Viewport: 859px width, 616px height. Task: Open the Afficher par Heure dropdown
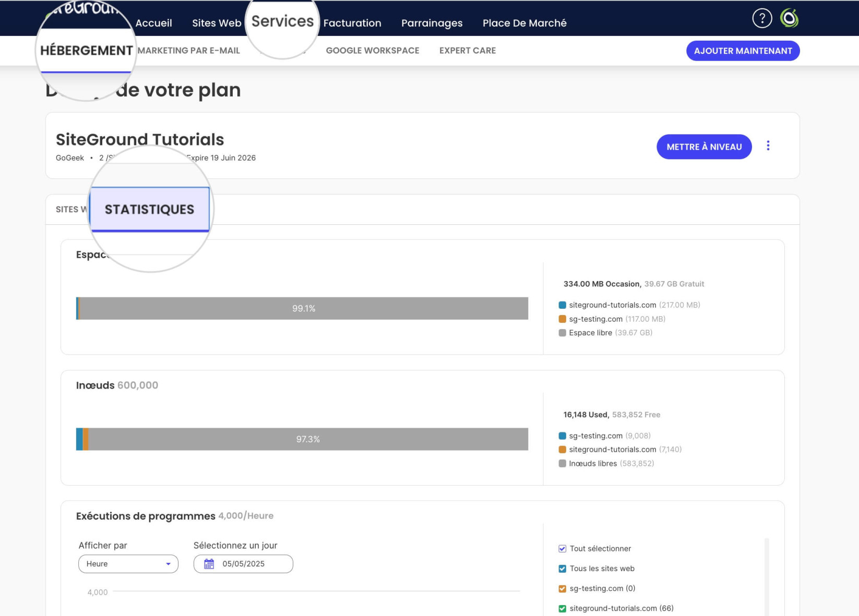click(128, 564)
